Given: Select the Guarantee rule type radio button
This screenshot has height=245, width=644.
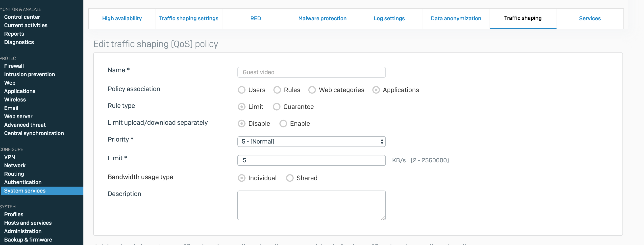Looking at the screenshot, I should (x=276, y=107).
